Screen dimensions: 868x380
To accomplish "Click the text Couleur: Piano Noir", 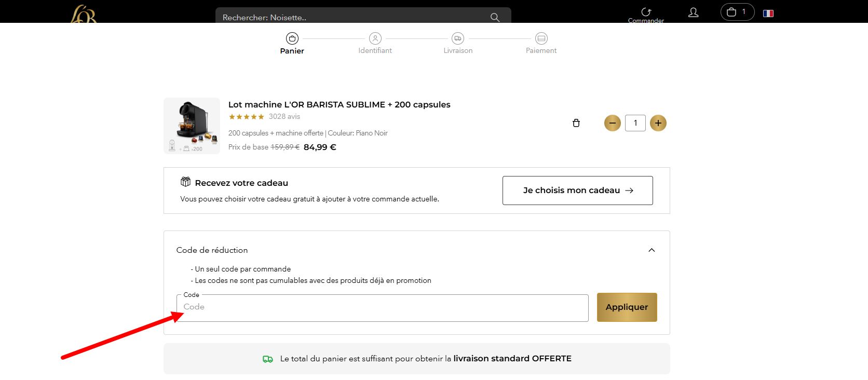I will pos(358,133).
